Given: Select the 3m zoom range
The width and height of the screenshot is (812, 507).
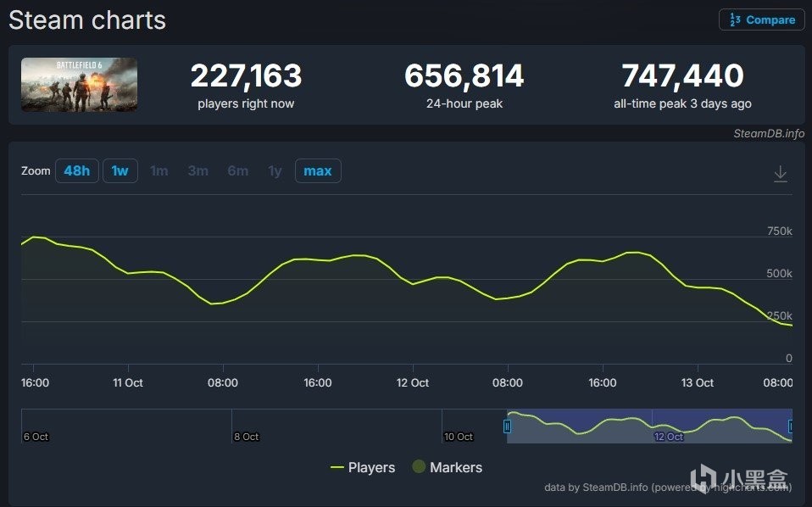Looking at the screenshot, I should pyautogui.click(x=198, y=171).
